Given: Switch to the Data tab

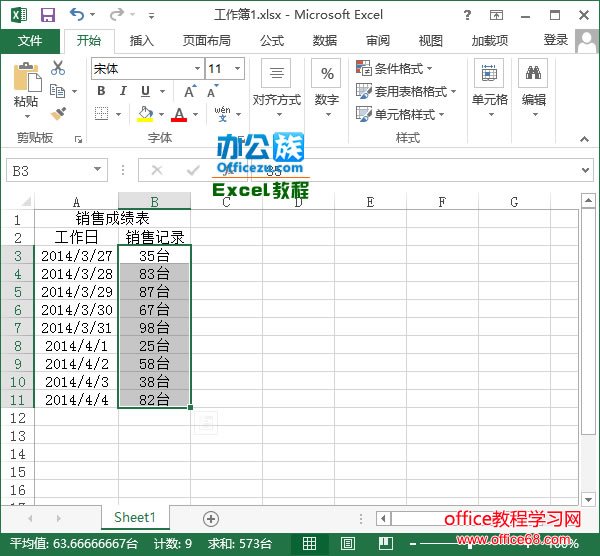Looking at the screenshot, I should 325,41.
